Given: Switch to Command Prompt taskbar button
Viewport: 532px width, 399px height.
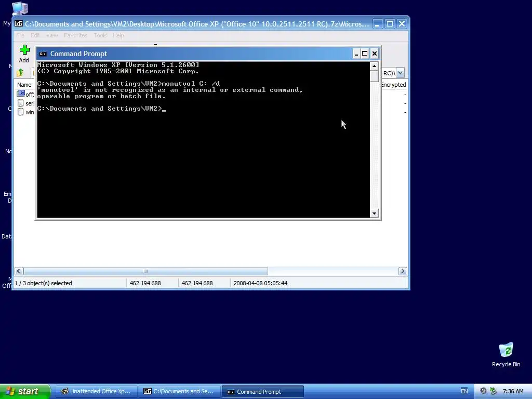Looking at the screenshot, I should 262,392.
